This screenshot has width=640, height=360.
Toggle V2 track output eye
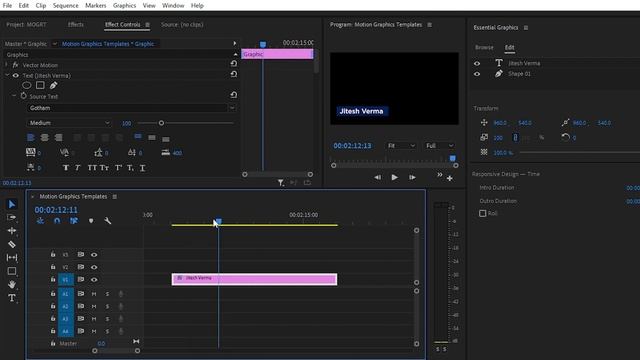[94, 267]
